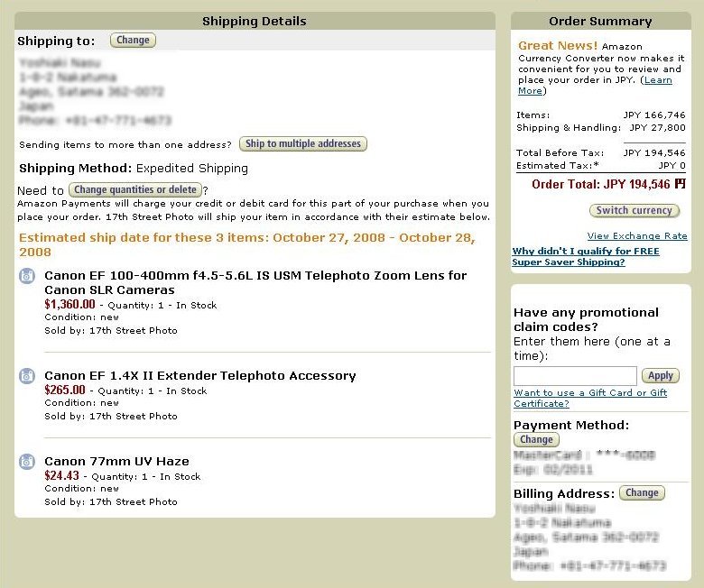Select Canon 77mm UV Haze title
The width and height of the screenshot is (704, 588).
click(x=116, y=461)
